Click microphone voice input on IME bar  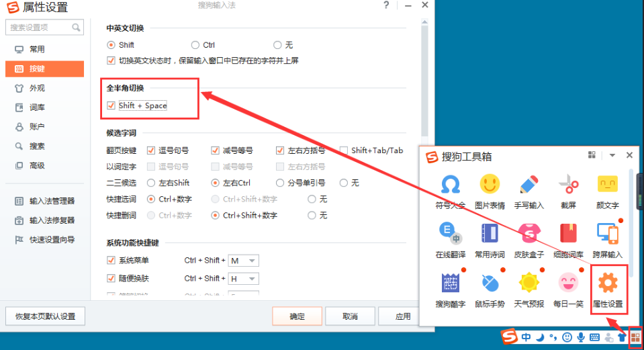[x=581, y=338]
